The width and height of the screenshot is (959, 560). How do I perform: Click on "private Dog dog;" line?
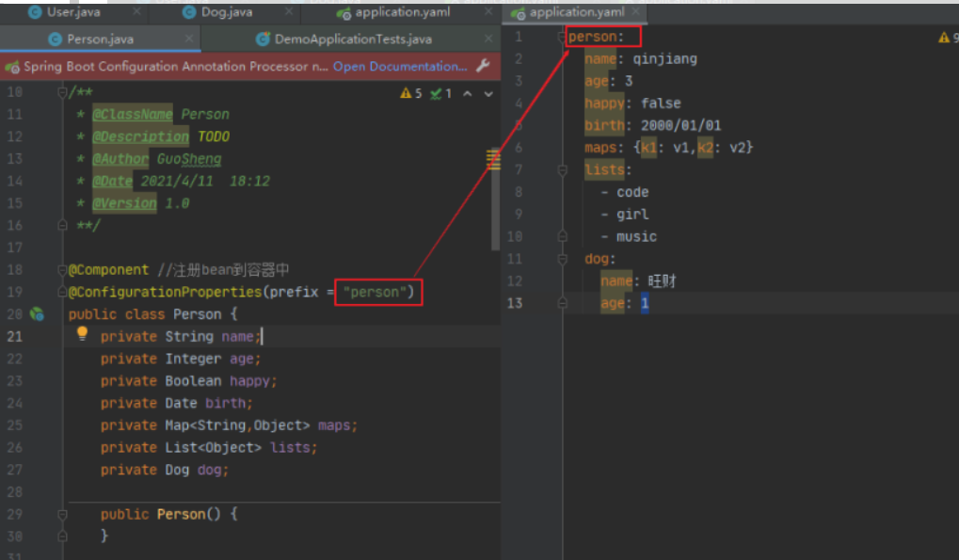pyautogui.click(x=165, y=470)
